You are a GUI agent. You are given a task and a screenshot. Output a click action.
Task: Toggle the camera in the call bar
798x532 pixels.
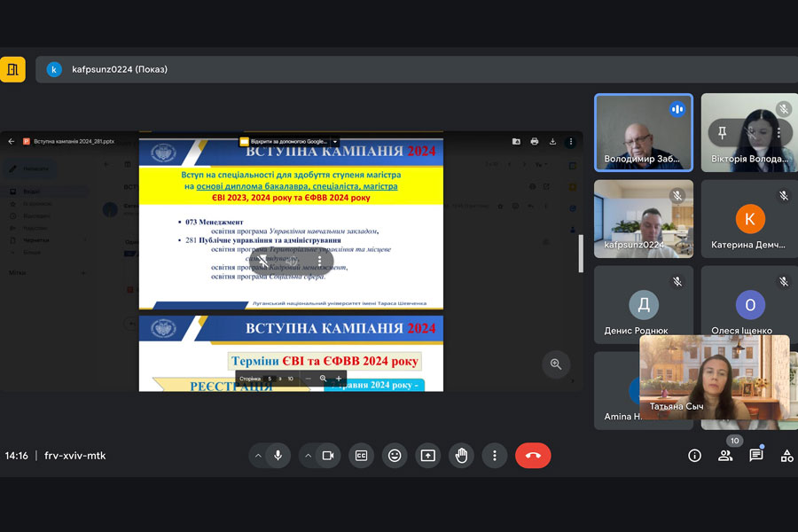tap(328, 456)
